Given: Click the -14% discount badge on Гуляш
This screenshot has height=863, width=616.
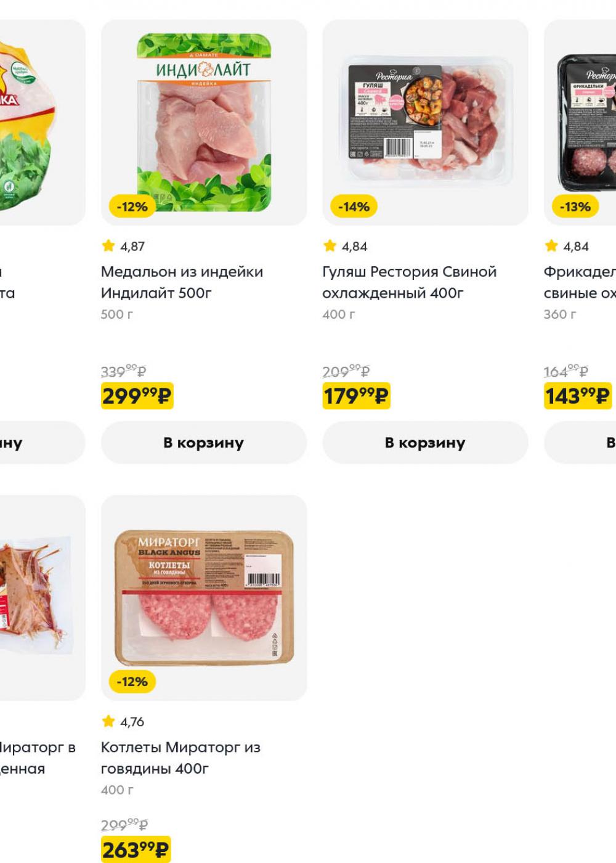Looking at the screenshot, I should click(354, 207).
